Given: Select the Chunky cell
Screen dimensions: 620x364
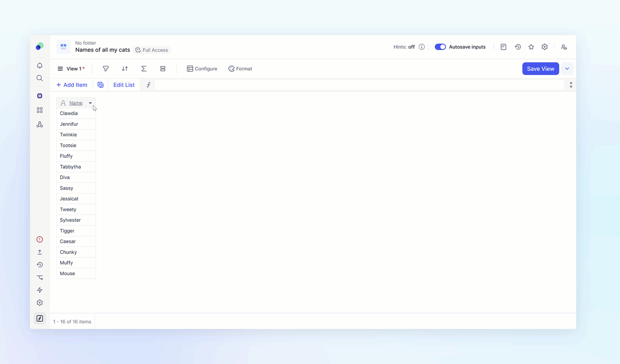Looking at the screenshot, I should tap(76, 252).
